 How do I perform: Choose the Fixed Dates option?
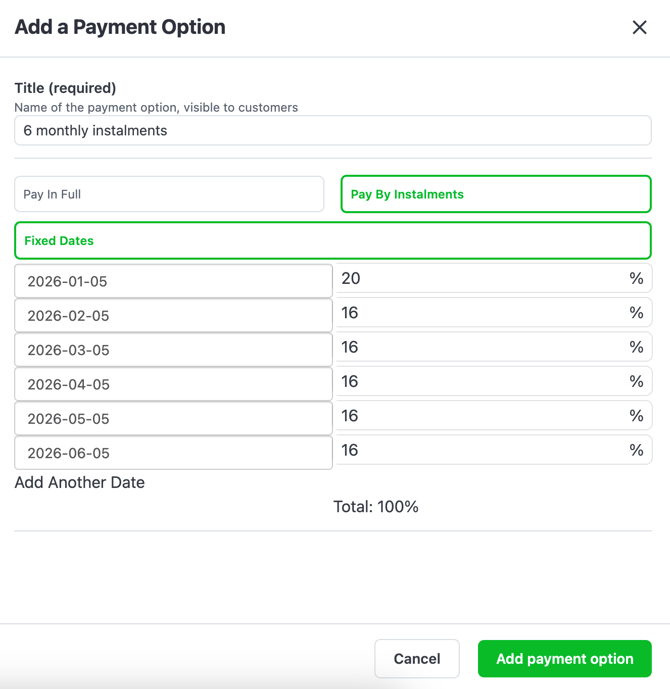click(332, 241)
